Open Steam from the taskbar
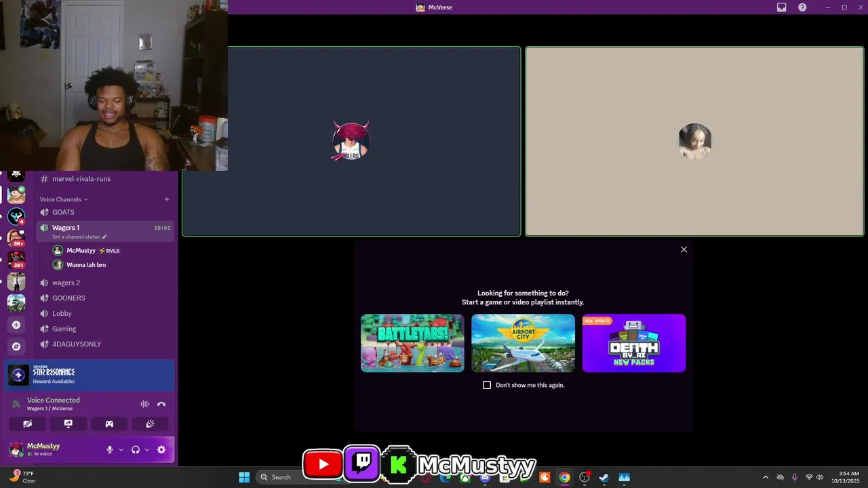Screen dimensions: 868x488 coord(604,477)
